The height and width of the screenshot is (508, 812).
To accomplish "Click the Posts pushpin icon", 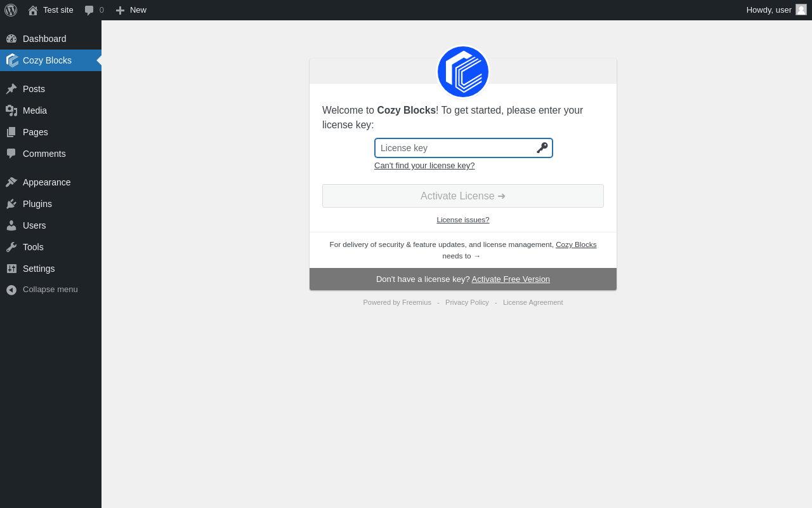I will (x=11, y=89).
